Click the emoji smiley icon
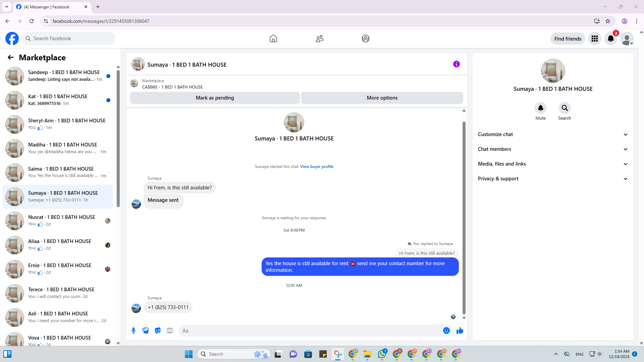 (x=446, y=330)
